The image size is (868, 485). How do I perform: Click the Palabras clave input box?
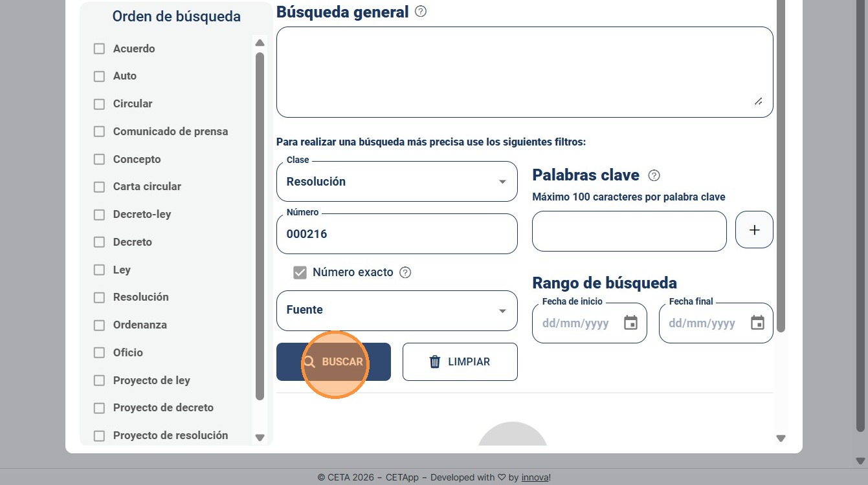coord(629,231)
